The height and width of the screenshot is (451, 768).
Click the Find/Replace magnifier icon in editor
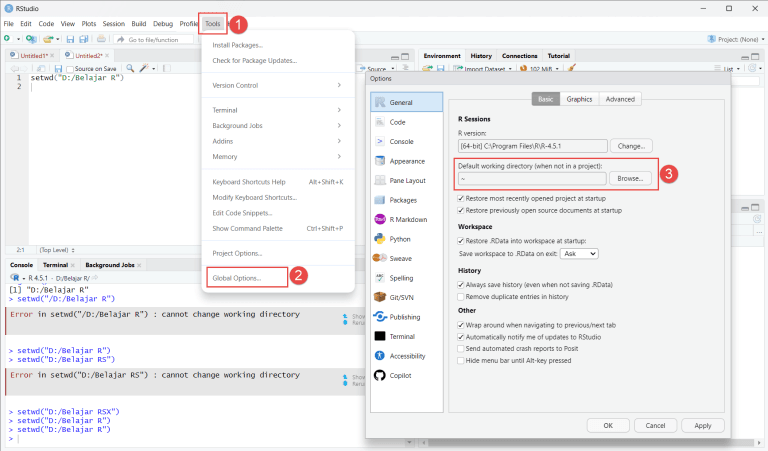(x=130, y=69)
